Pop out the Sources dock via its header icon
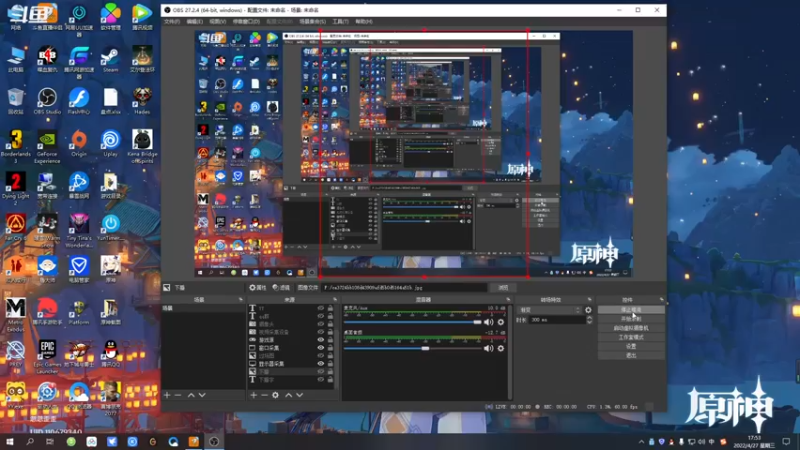The height and width of the screenshot is (450, 800). coord(335,299)
